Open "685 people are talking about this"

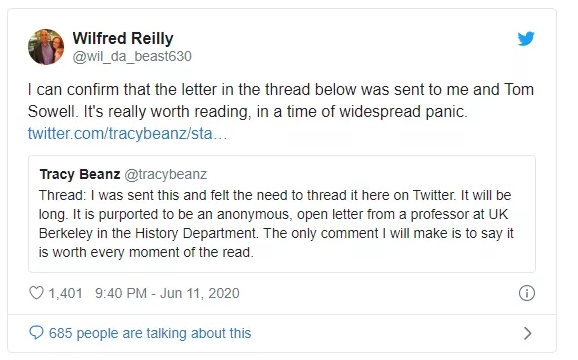pos(150,333)
